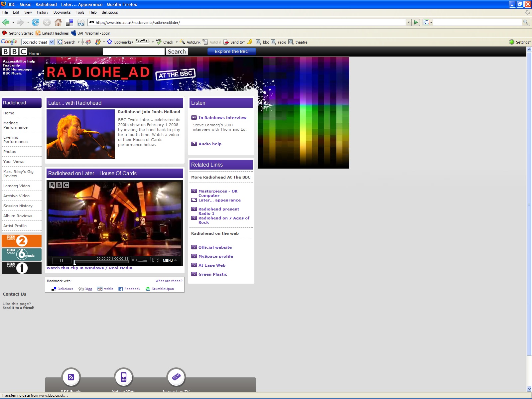Open the File menu
532x399 pixels.
coord(5,12)
